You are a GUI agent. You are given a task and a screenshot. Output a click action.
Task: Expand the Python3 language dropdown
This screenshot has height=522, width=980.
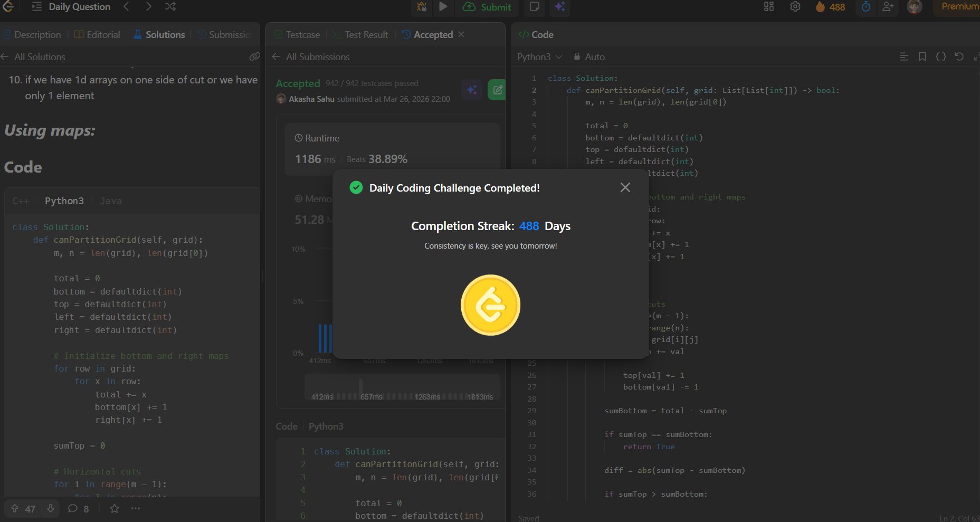click(x=539, y=56)
